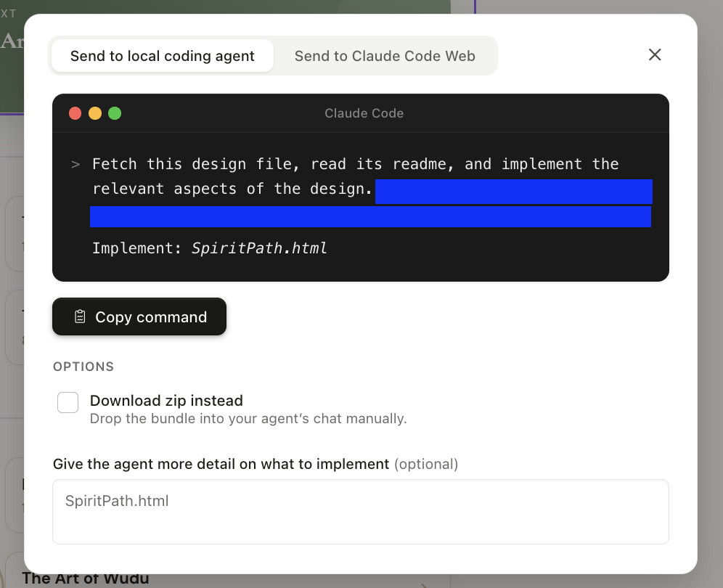This screenshot has width=723, height=588.
Task: Click the terminal prompt arrow symbol
Action: point(75,164)
